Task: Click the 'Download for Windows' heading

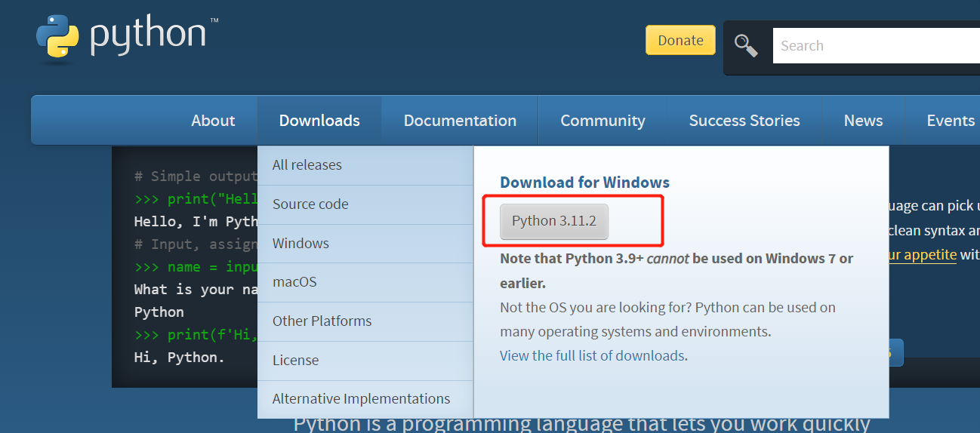Action: click(x=584, y=183)
